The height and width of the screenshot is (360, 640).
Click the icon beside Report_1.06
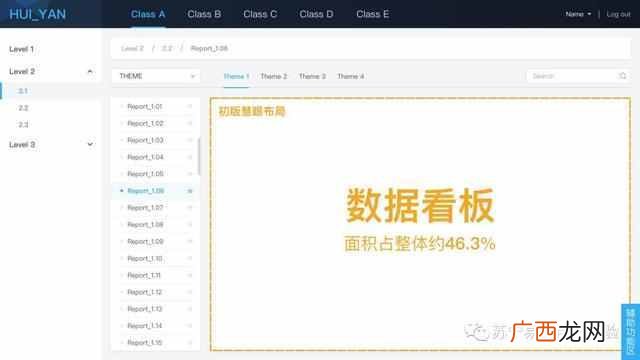(190, 191)
